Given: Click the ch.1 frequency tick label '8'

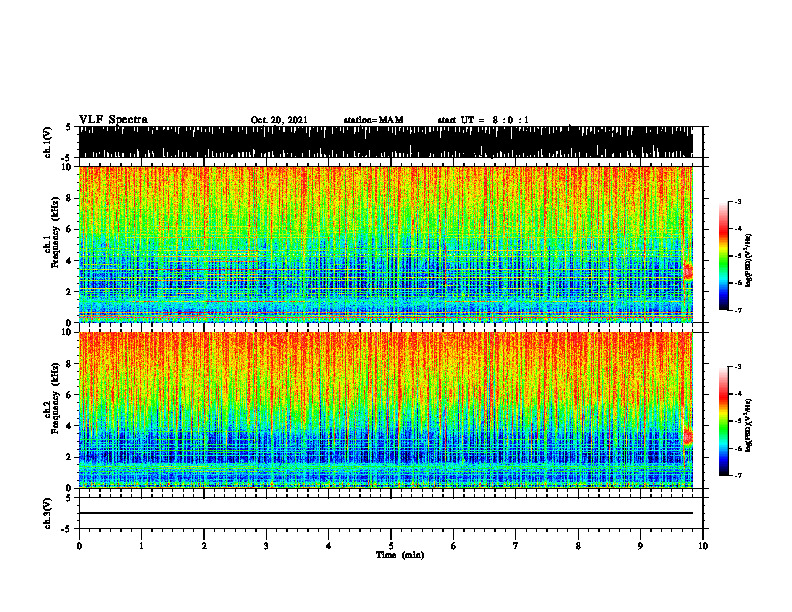Looking at the screenshot, I should (70, 198).
